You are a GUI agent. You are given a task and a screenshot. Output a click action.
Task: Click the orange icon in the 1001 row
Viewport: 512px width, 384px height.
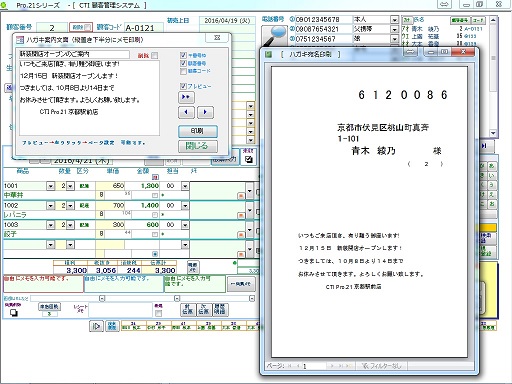click(x=241, y=196)
